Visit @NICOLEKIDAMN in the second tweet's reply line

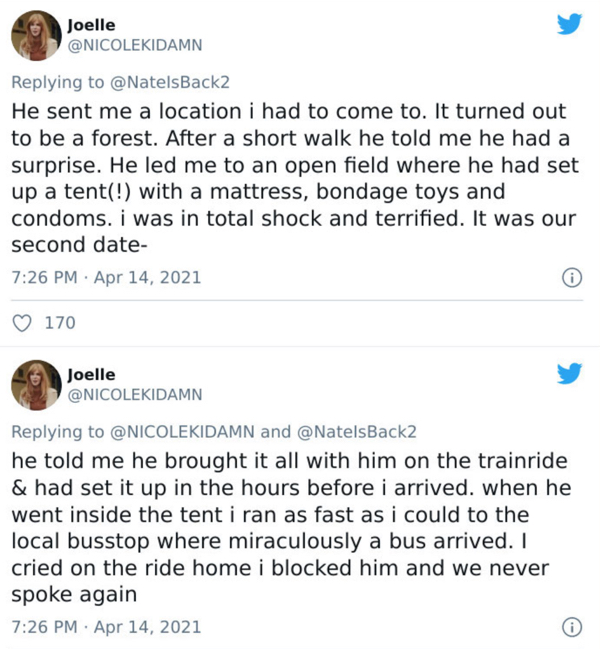[181, 432]
